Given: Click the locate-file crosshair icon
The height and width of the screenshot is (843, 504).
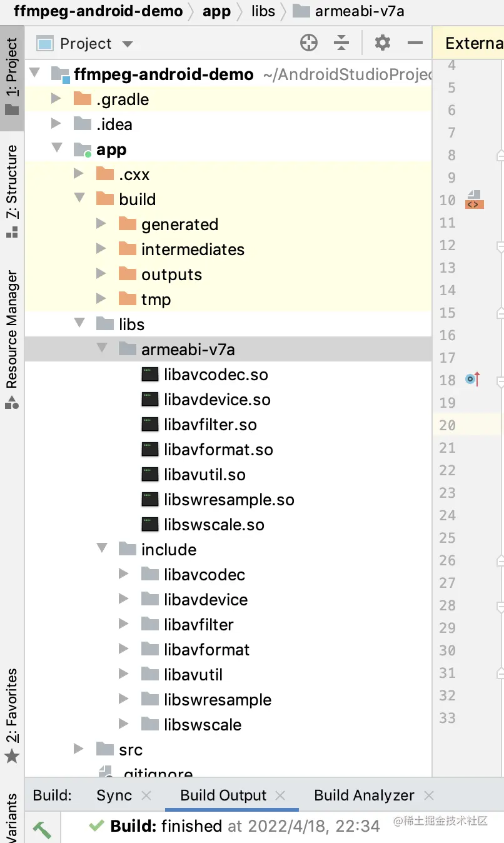Looking at the screenshot, I should (309, 43).
